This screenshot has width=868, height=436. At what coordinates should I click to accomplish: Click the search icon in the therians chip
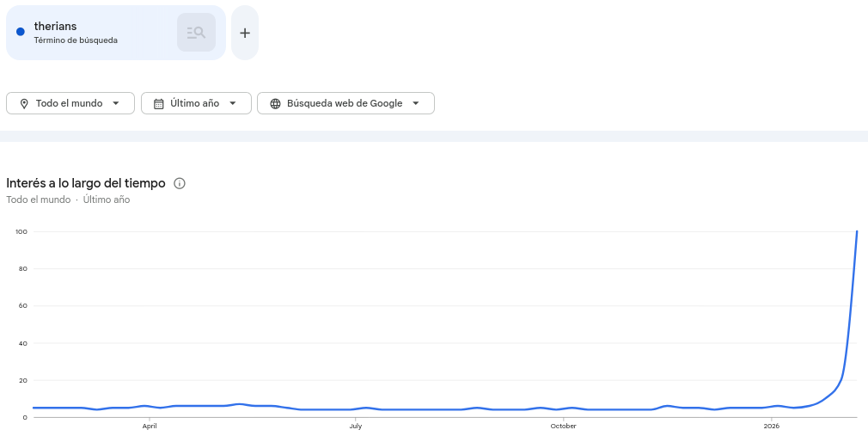click(196, 33)
